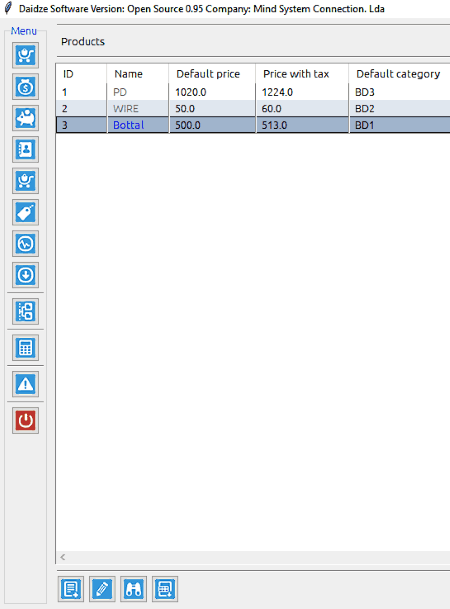The width and height of the screenshot is (450, 609).
Task: Click the table export icon beside the binoculars
Action: point(165,589)
